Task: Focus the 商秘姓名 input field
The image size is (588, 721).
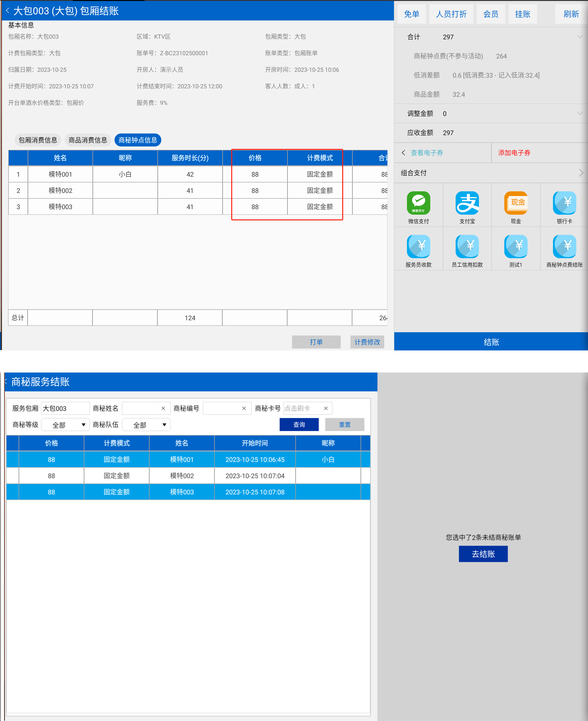Action: [x=146, y=408]
